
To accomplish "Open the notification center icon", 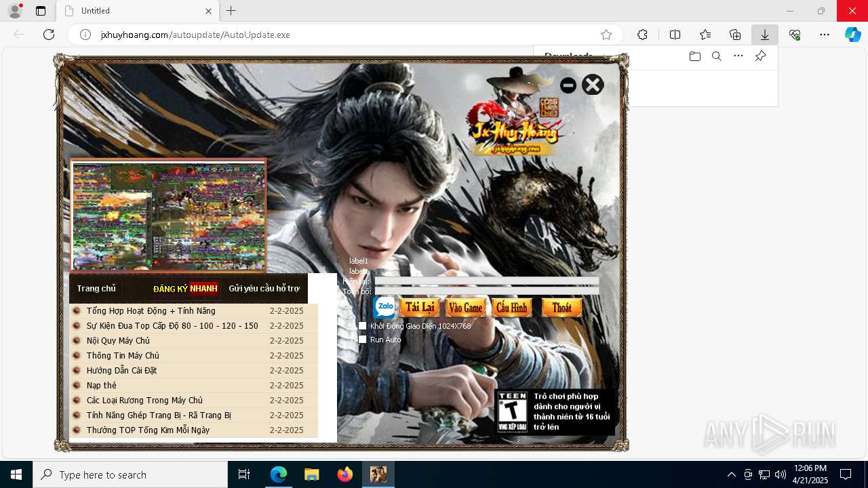I will [846, 474].
